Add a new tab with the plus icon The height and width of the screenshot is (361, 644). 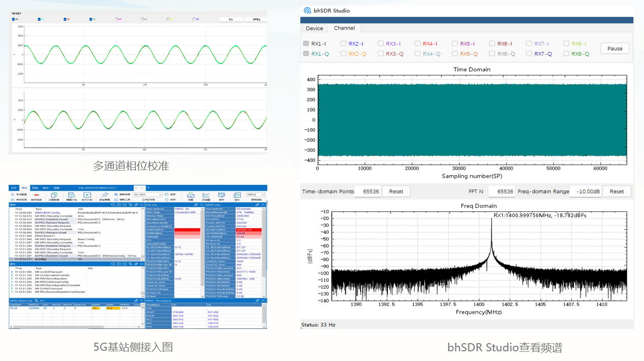point(148,187)
